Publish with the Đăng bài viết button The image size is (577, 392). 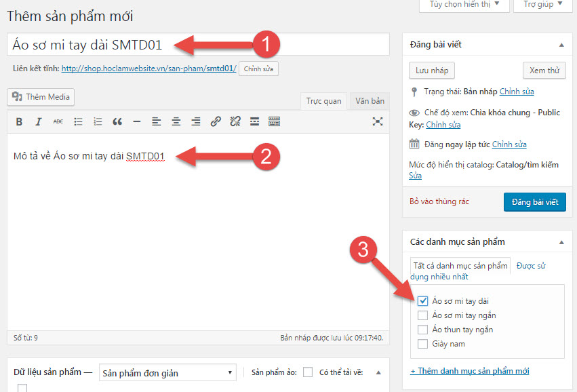(535, 202)
